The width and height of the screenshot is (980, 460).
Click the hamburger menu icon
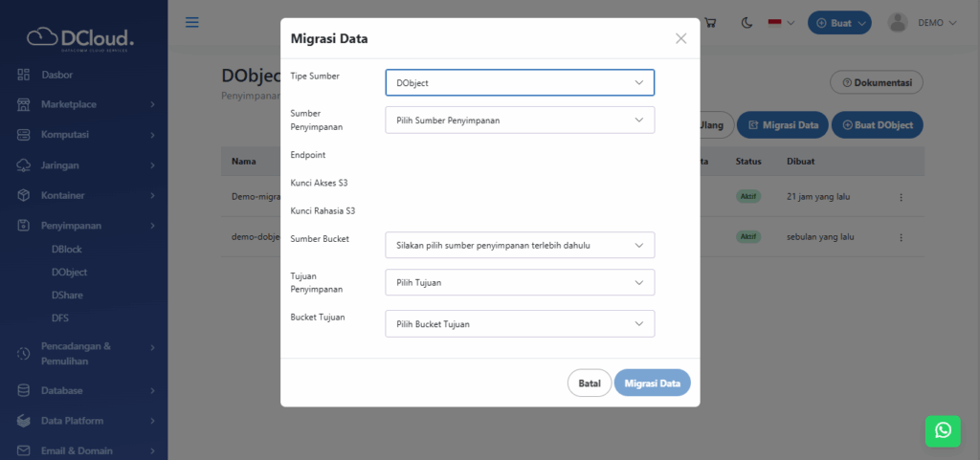pos(192,22)
